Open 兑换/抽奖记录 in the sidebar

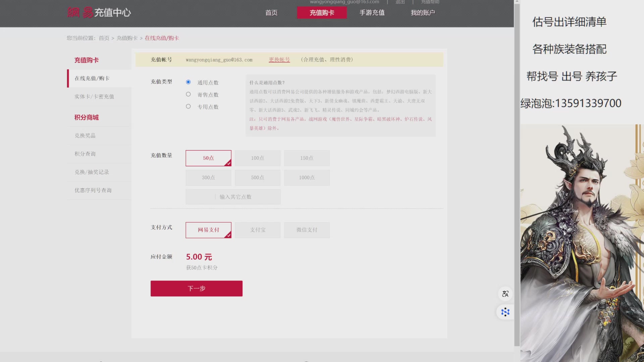tap(99, 172)
